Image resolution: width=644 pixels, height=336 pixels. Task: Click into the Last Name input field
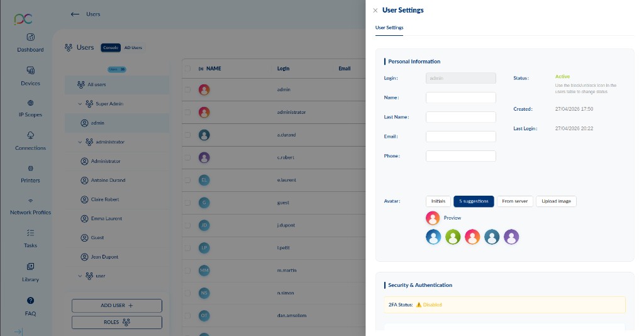click(x=461, y=117)
